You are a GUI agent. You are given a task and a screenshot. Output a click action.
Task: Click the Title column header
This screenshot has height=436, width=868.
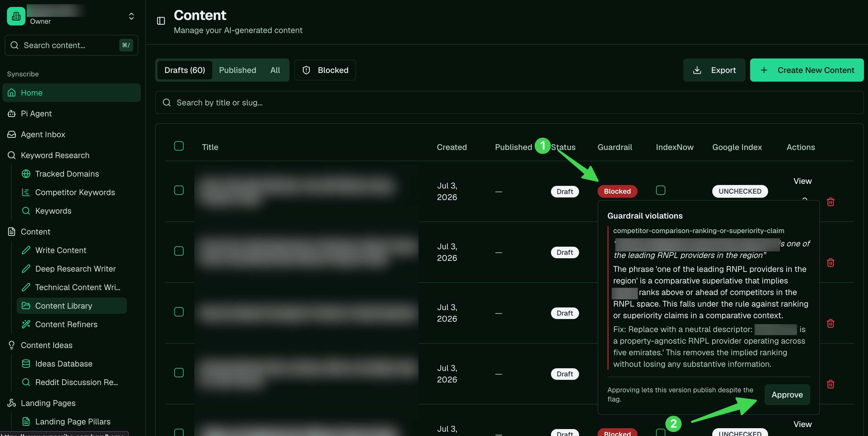coord(210,147)
